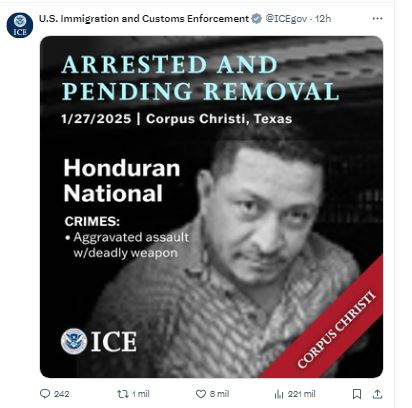Click the share upload icon
This screenshot has width=412, height=408.
tap(377, 394)
